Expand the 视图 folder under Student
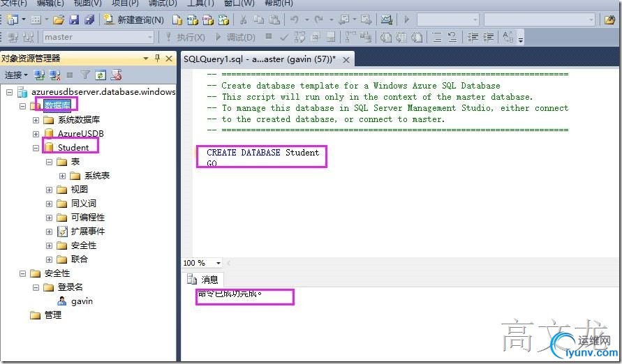 (49, 190)
